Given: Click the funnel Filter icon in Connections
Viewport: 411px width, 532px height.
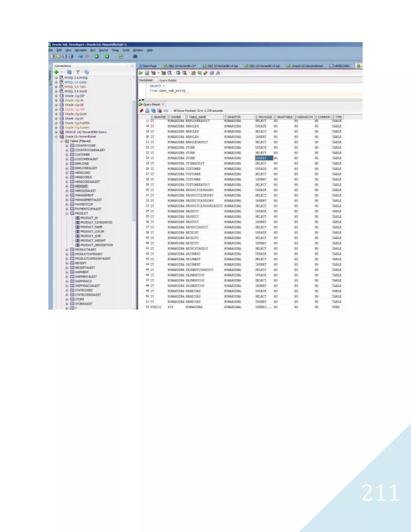Looking at the screenshot, I should (78, 72).
